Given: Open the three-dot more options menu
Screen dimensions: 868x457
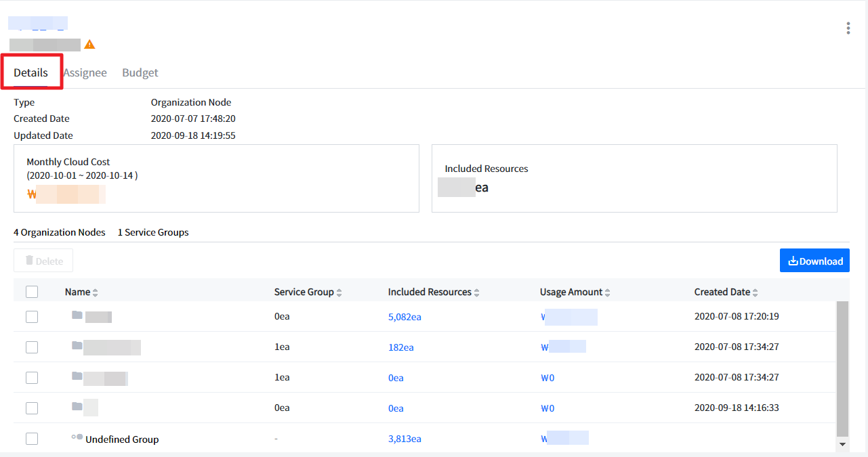Looking at the screenshot, I should 848,28.
